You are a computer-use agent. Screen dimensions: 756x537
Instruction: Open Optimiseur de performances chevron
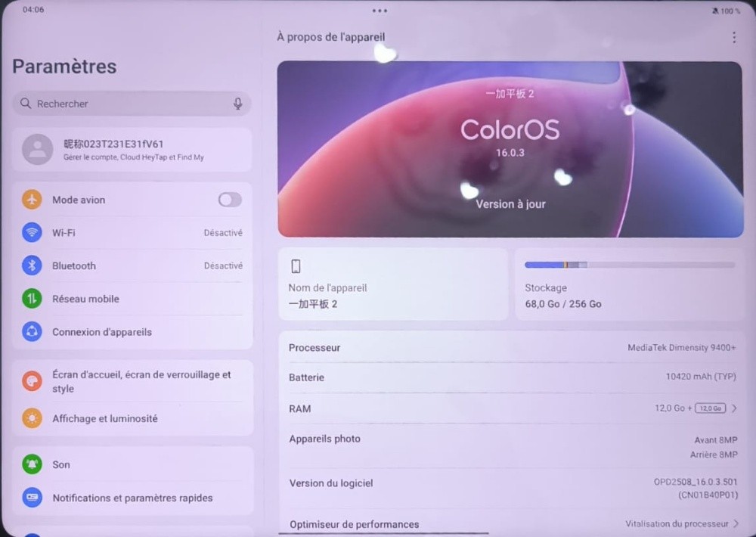tap(736, 523)
